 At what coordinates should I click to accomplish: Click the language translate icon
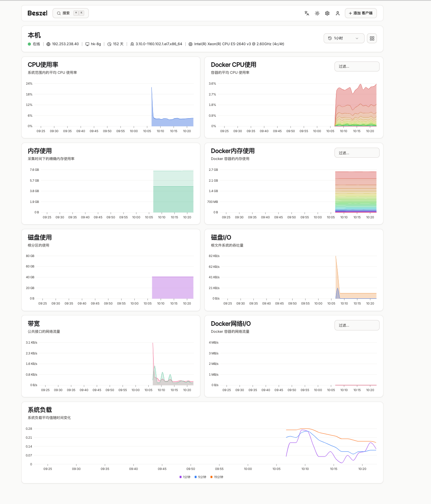point(307,13)
